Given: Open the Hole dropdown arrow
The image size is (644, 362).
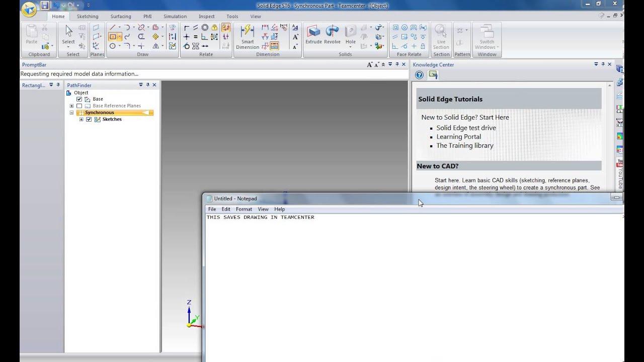Looking at the screenshot, I should 351,47.
